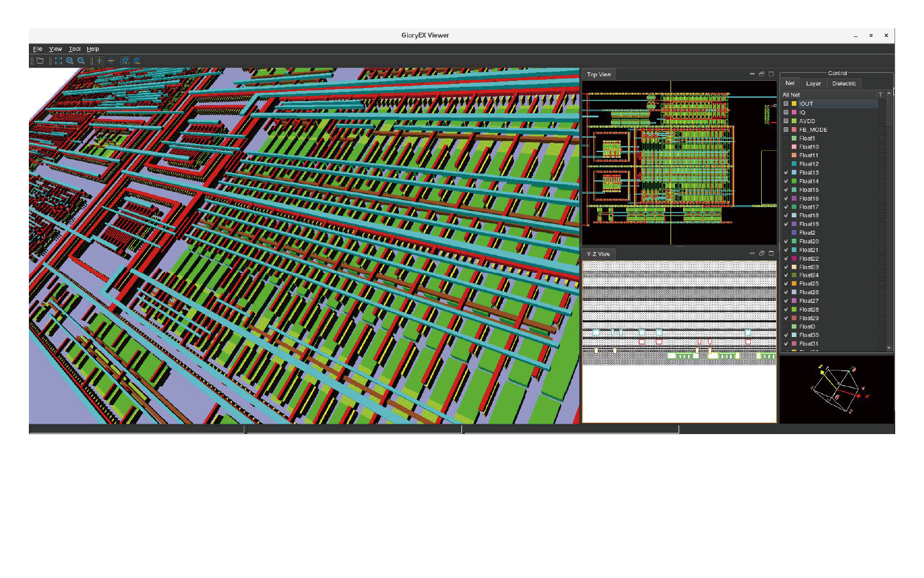The image size is (924, 578).
Task: Maximize the Top View panel
Action: pyautogui.click(x=771, y=74)
